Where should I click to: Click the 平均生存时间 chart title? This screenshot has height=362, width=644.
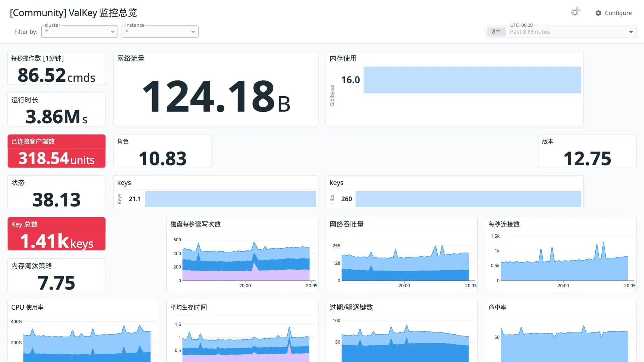(x=189, y=307)
